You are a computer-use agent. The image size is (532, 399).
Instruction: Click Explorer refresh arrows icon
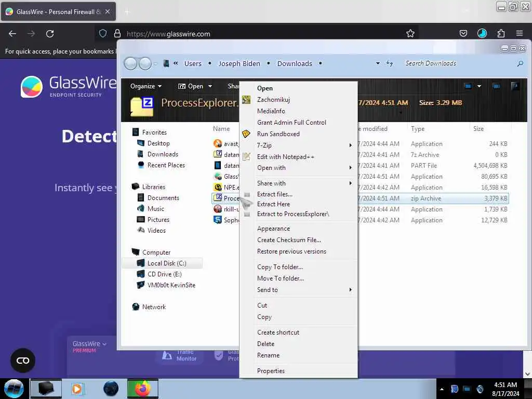tap(390, 63)
